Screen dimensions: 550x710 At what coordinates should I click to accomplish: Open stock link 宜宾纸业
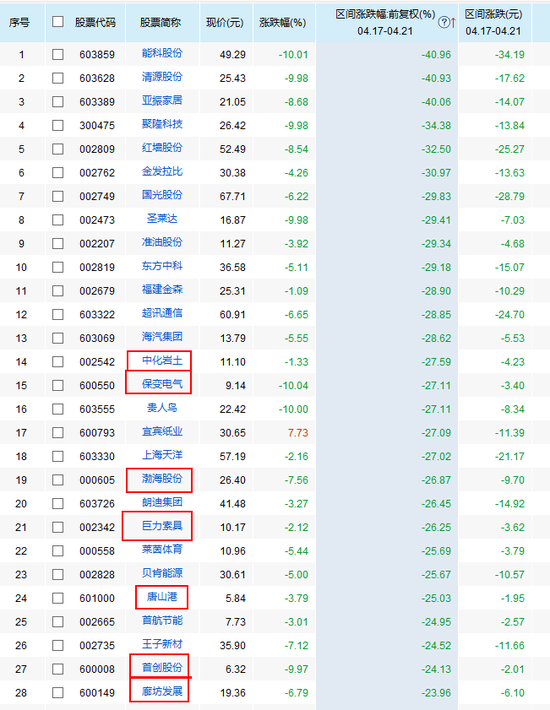(x=162, y=432)
